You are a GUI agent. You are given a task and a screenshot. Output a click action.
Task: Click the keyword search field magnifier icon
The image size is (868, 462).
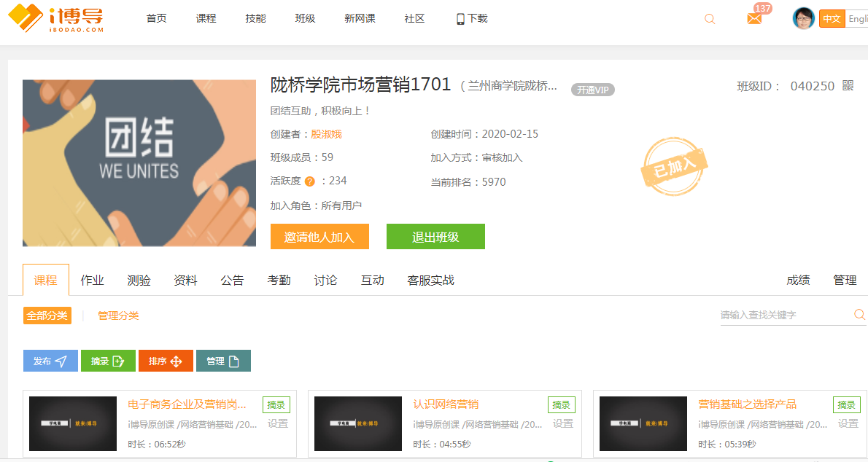[859, 315]
